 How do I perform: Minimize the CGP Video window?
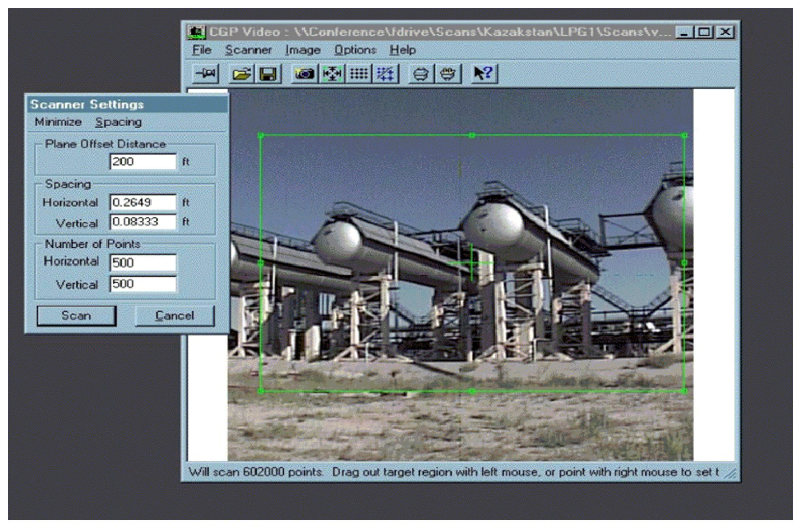coord(685,32)
